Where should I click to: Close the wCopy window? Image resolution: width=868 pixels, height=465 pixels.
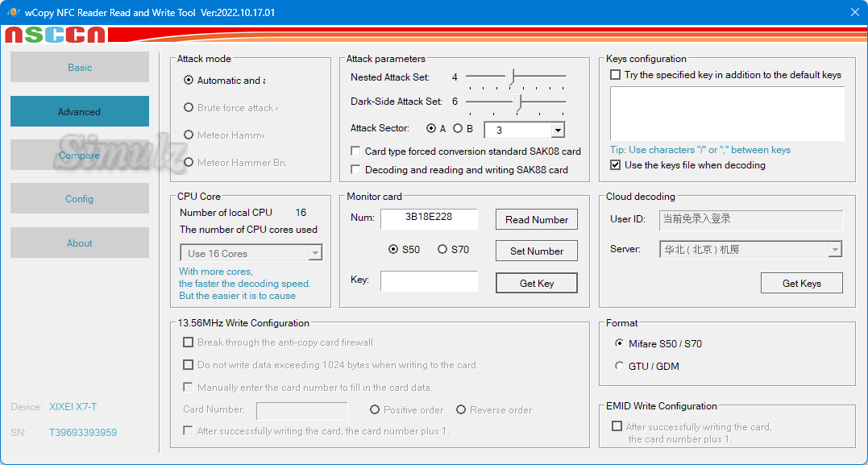(855, 12)
